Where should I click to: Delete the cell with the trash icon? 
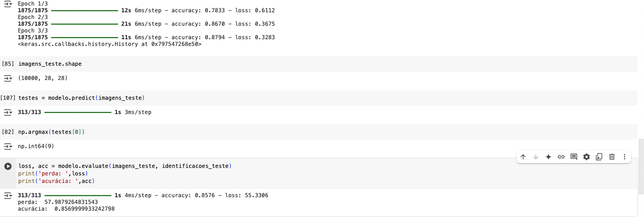pos(612,157)
